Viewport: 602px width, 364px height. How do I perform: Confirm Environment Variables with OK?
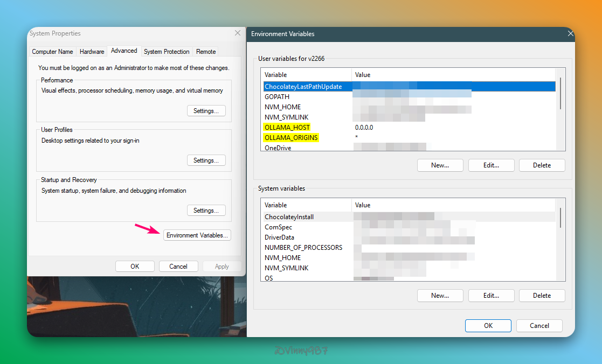[x=488, y=326]
